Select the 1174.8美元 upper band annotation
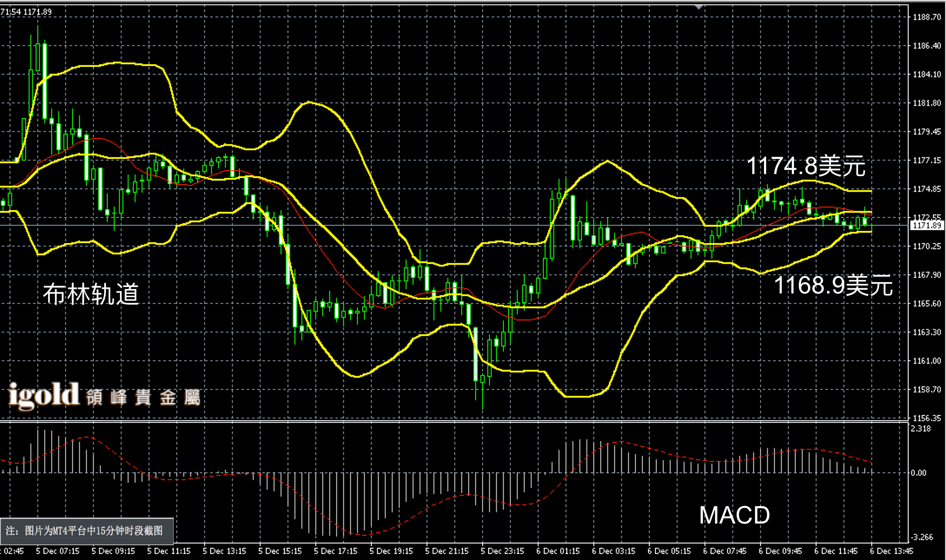 click(806, 166)
